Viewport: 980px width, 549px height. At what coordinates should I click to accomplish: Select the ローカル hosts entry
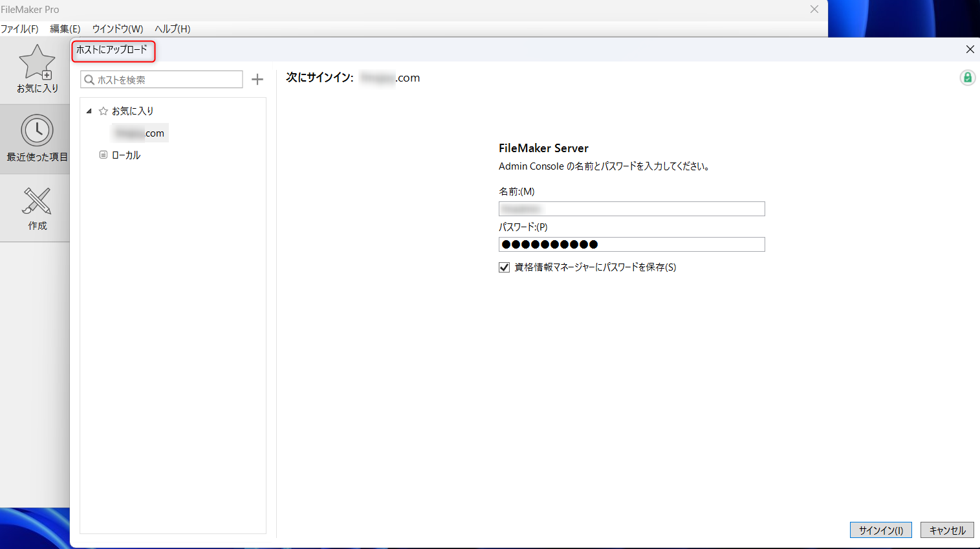click(126, 155)
